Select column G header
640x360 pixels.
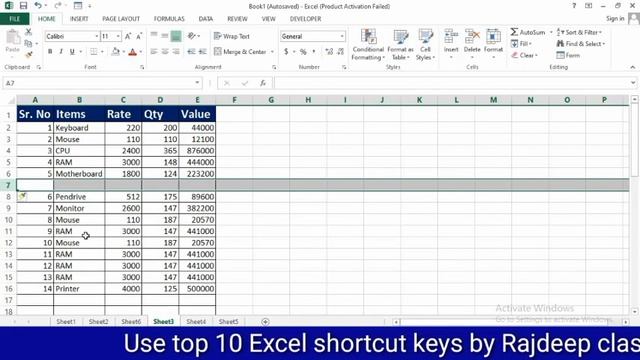pos(271,100)
